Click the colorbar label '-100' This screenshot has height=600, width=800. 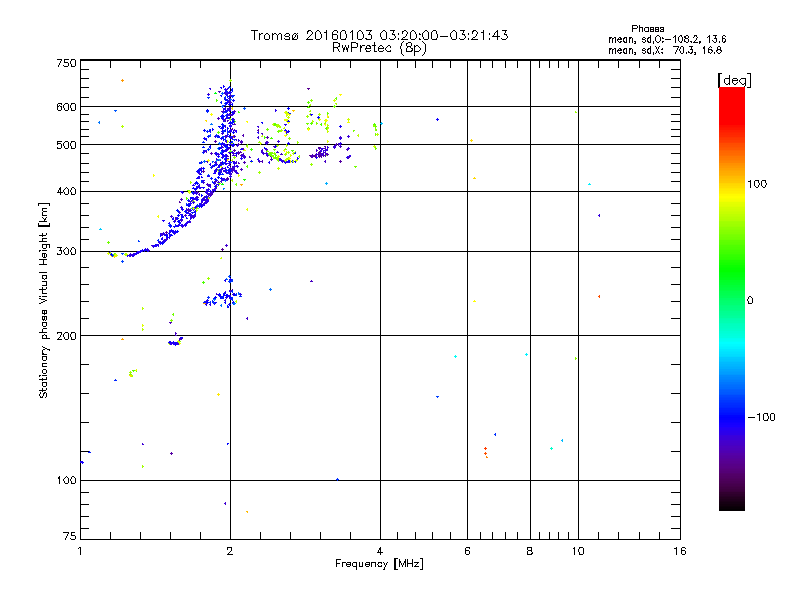tap(761, 417)
